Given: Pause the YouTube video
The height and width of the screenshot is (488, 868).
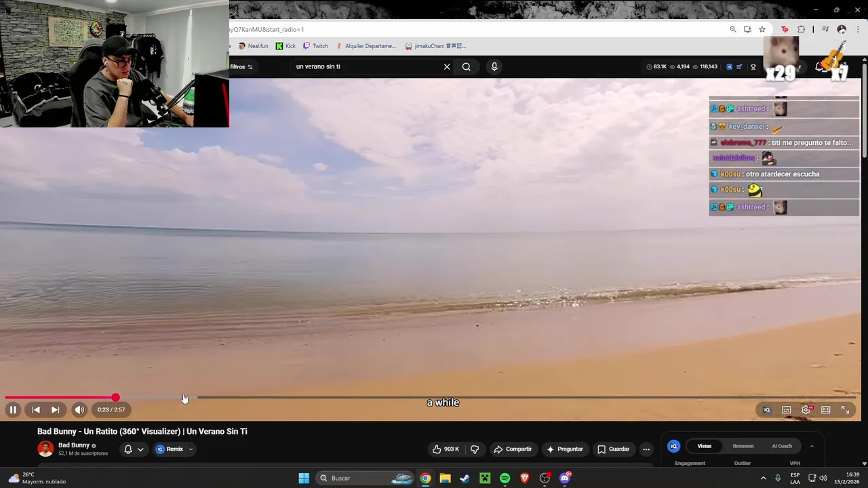Looking at the screenshot, I should coord(13,409).
